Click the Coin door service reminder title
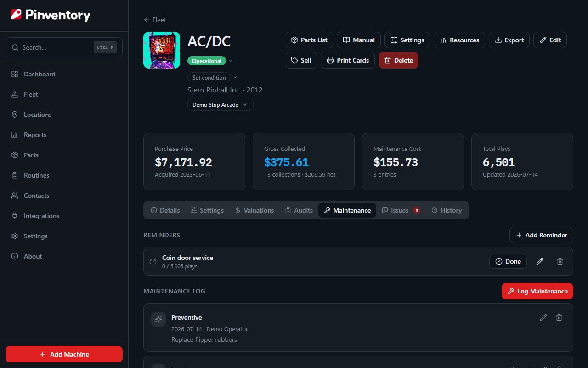The width and height of the screenshot is (588, 368). [187, 258]
